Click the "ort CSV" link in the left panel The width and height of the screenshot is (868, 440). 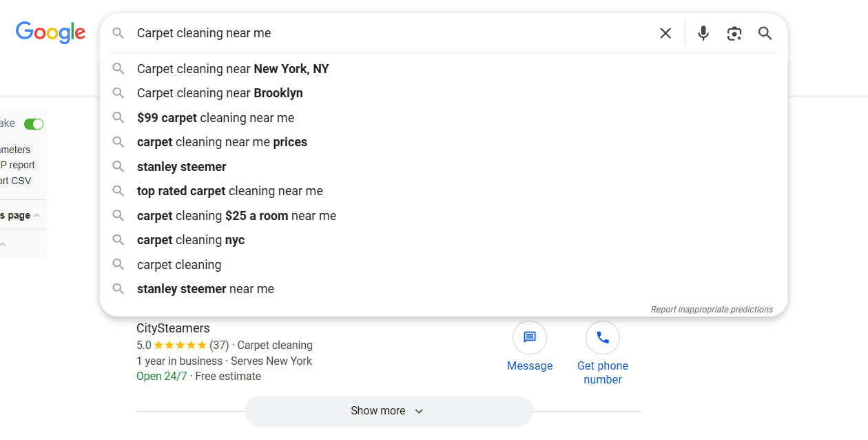tap(15, 181)
